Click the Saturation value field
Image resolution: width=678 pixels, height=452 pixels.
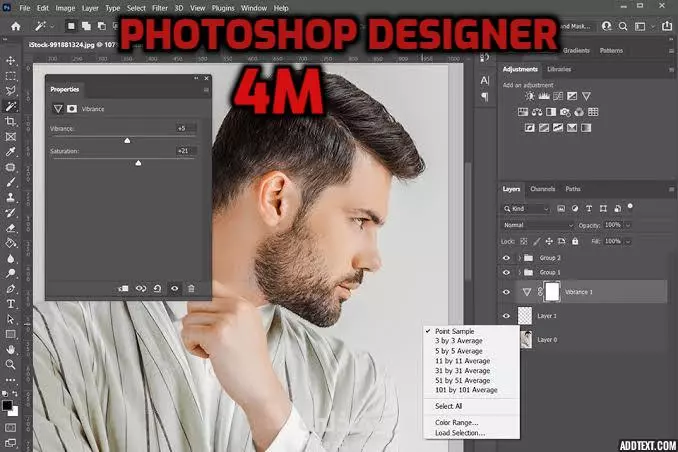tap(186, 151)
